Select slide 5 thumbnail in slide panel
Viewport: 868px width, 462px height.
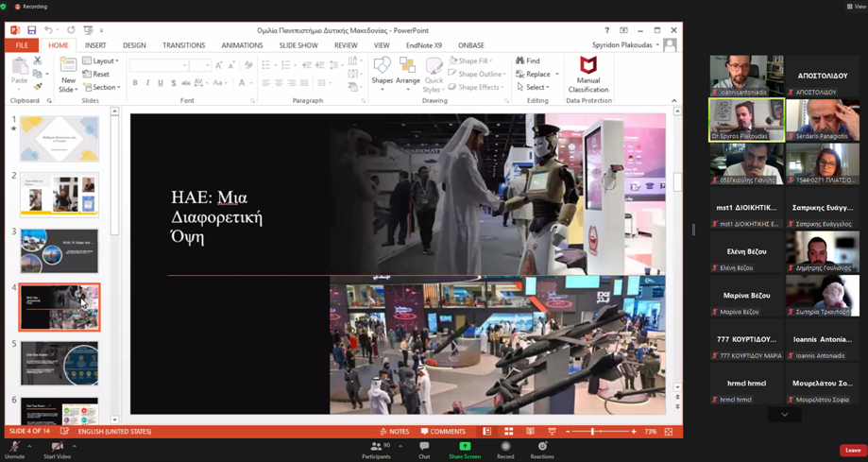click(60, 364)
